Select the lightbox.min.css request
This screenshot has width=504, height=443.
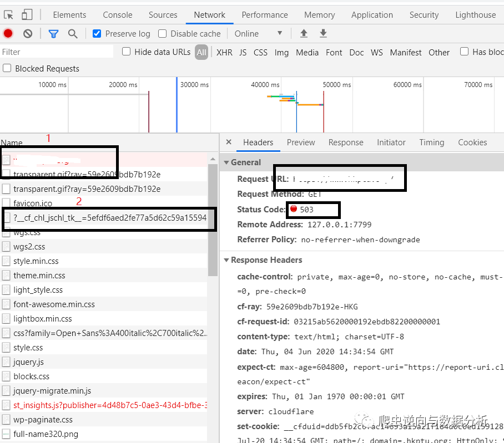[x=103, y=319]
